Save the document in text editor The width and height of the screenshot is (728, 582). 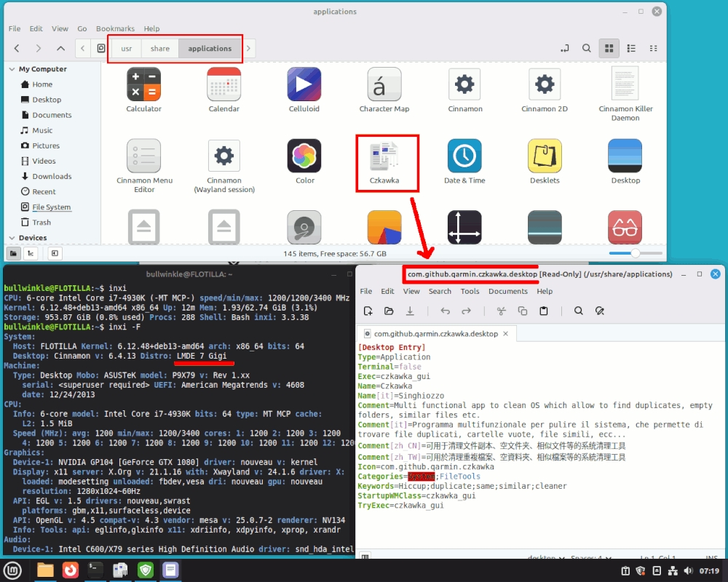pyautogui.click(x=410, y=311)
